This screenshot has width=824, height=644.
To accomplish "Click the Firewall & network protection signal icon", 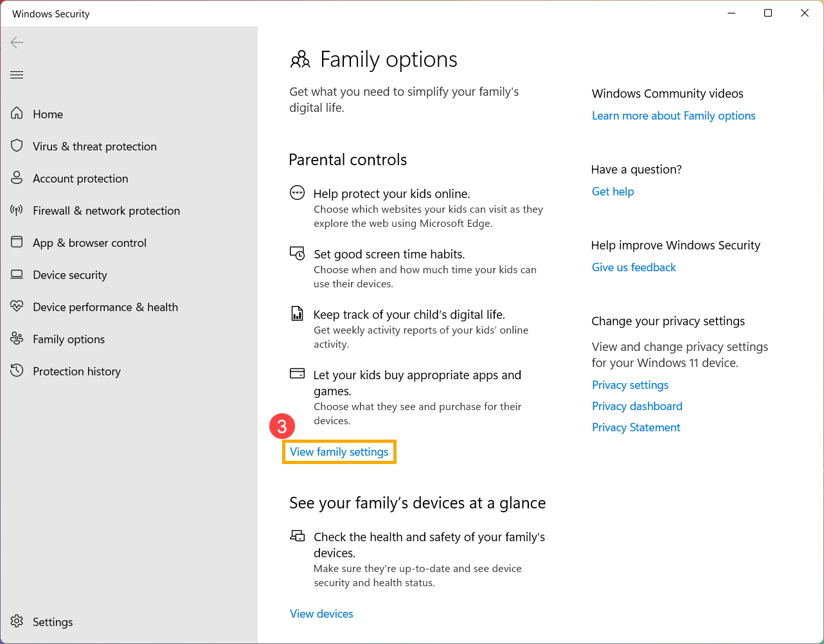I will pyautogui.click(x=17, y=210).
